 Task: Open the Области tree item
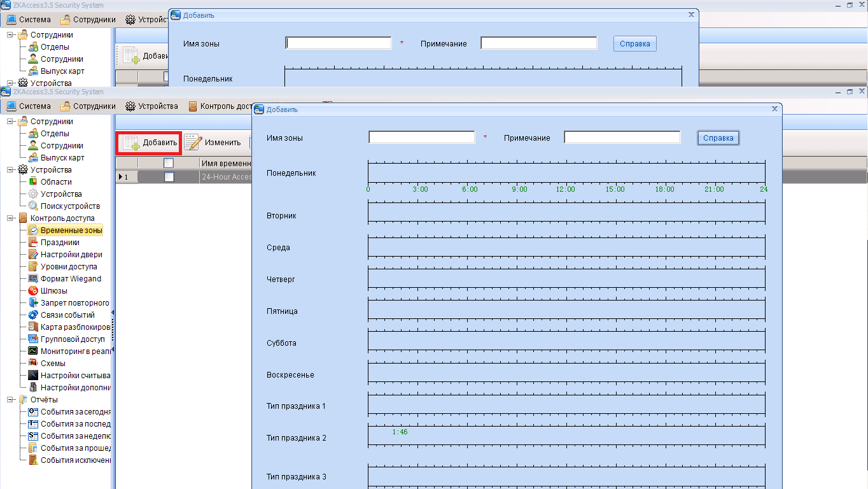click(56, 182)
